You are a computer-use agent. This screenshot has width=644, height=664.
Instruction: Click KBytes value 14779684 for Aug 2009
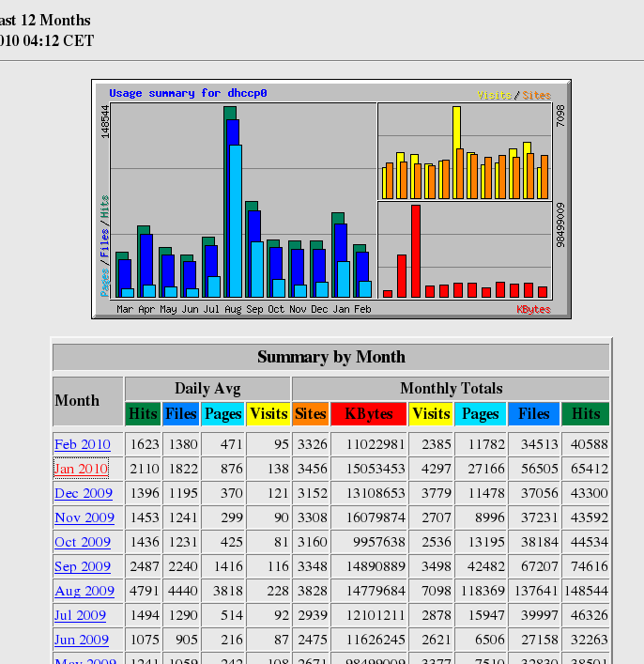click(x=376, y=591)
